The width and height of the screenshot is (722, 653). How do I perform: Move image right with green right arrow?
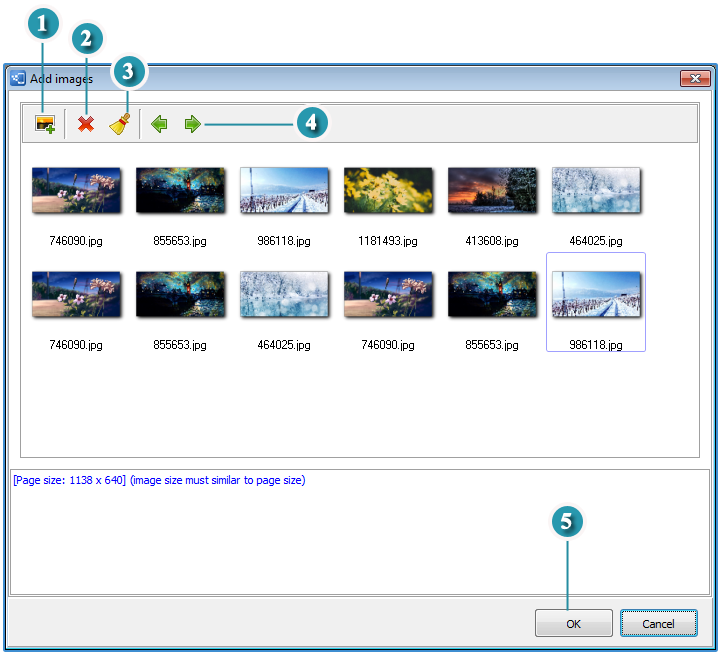[x=192, y=124]
